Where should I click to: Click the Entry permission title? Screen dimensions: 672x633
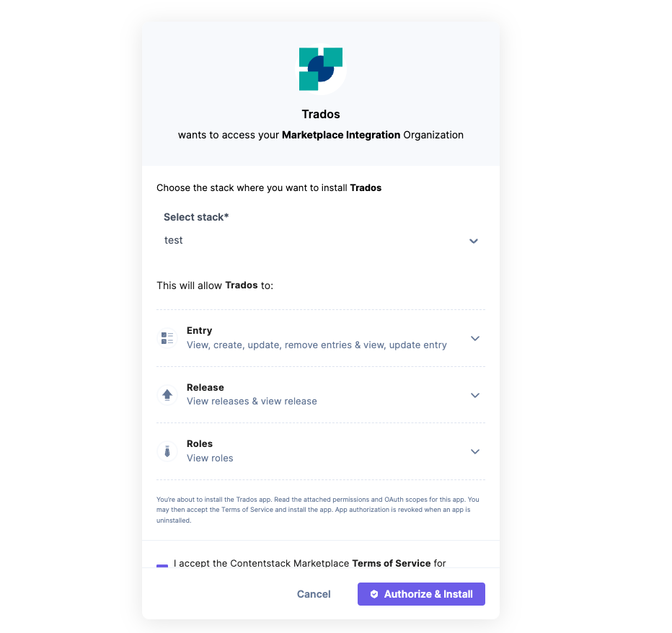(x=199, y=330)
